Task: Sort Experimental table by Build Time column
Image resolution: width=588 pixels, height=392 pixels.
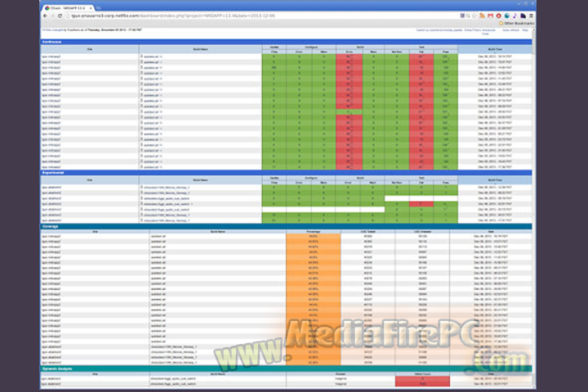Action: (495, 180)
